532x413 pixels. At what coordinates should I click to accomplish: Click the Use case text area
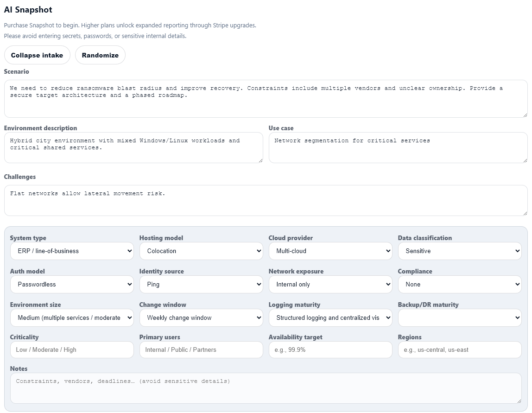pos(399,147)
